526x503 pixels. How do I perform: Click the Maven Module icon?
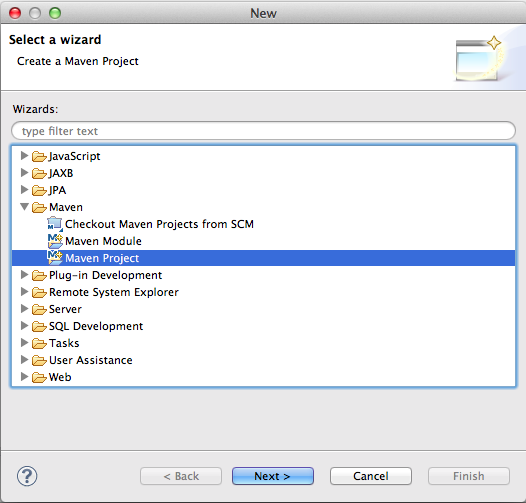pyautogui.click(x=55, y=241)
